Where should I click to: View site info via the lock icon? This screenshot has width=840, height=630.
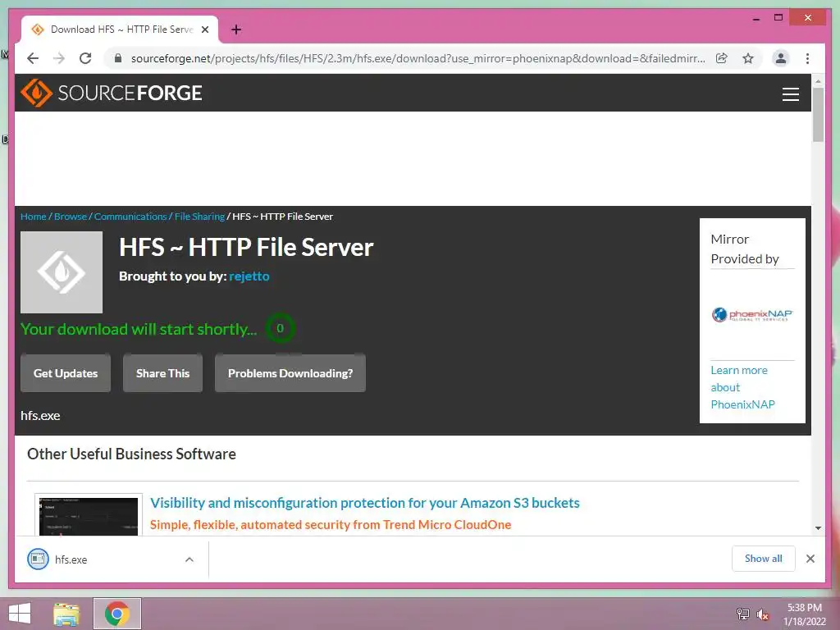point(118,58)
